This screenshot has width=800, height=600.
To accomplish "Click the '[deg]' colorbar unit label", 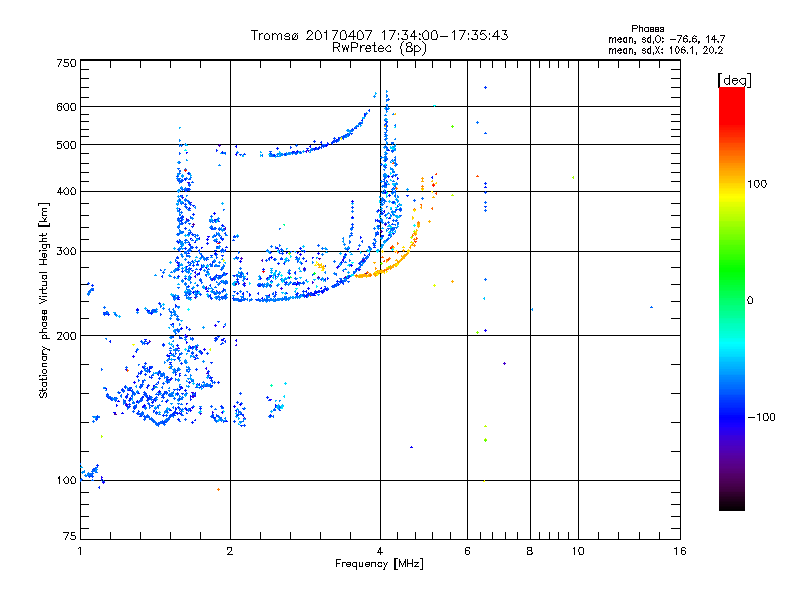I will coord(734,80).
